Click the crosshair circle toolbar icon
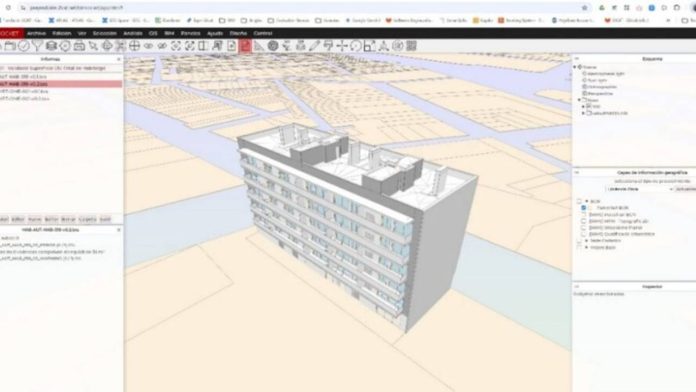The image size is (696, 392). (134, 46)
